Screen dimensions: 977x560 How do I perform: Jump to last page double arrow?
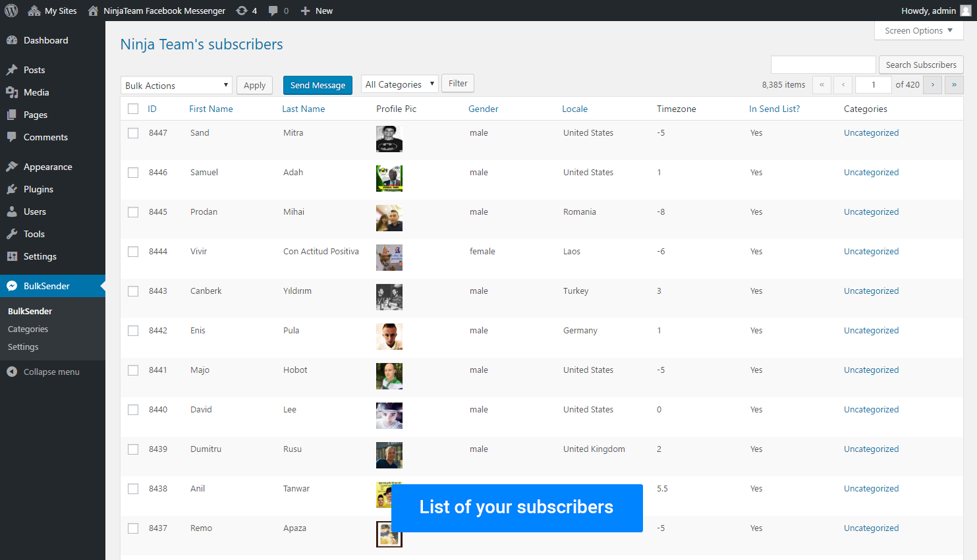954,84
